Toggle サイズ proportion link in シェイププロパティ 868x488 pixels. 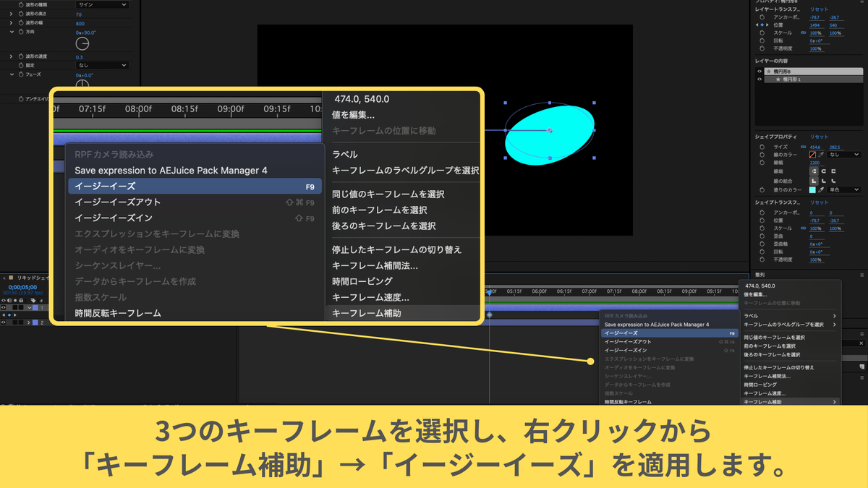pos(803,147)
